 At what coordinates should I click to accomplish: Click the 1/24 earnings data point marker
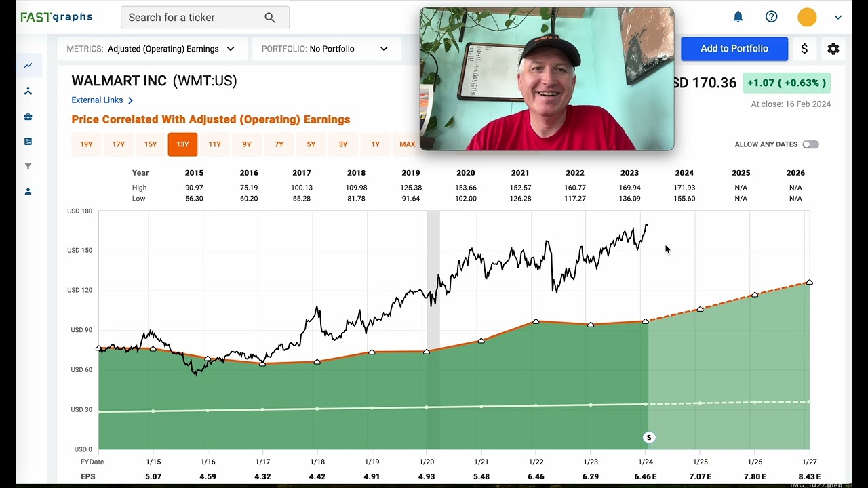[x=646, y=321]
